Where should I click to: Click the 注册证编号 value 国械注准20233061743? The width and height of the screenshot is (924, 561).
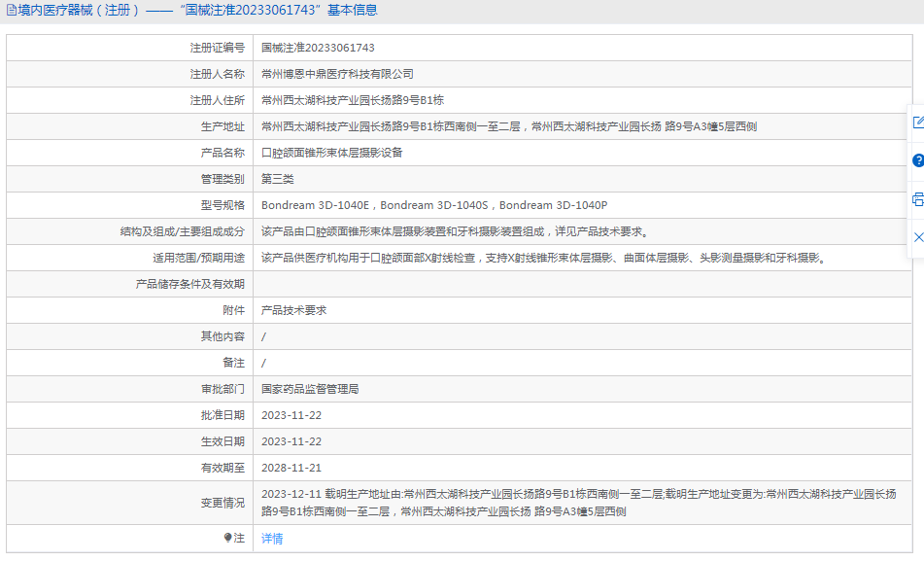click(319, 48)
